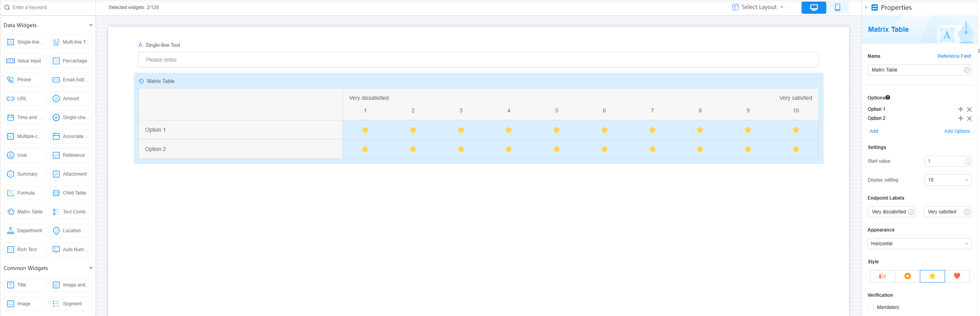The width and height of the screenshot is (980, 316).
Task: Add the User widget
Action: click(25, 155)
